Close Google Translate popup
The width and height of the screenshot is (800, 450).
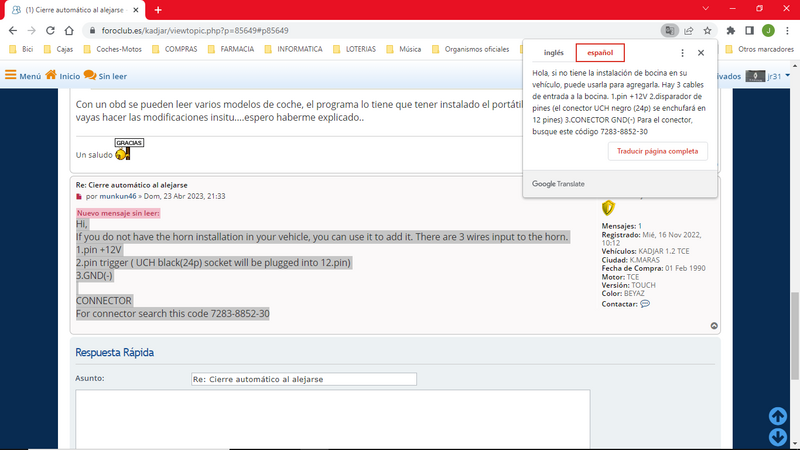[x=701, y=53]
